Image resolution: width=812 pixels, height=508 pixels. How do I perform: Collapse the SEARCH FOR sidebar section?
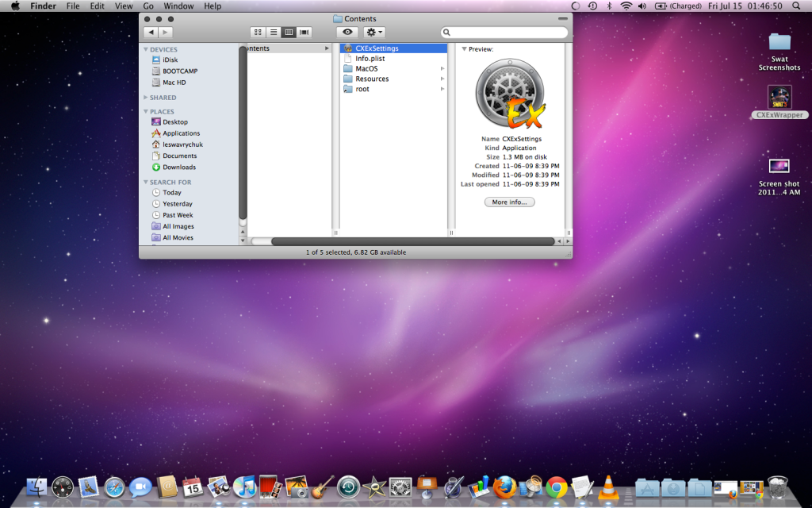[x=146, y=182]
